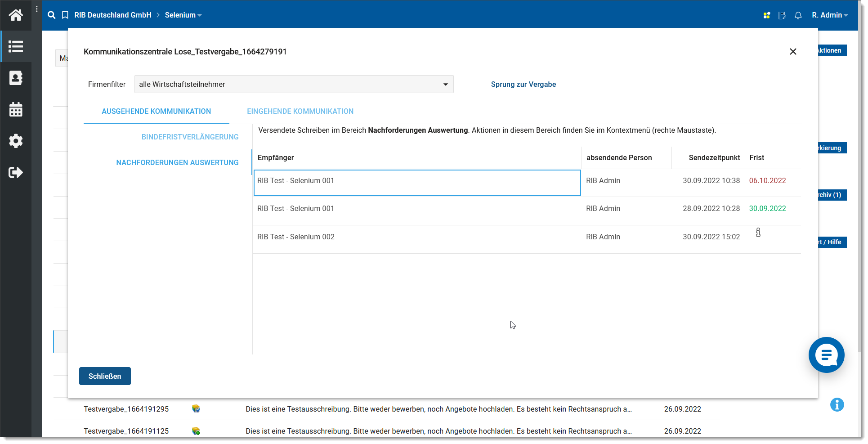Sort by absendende Person column header

click(626, 157)
